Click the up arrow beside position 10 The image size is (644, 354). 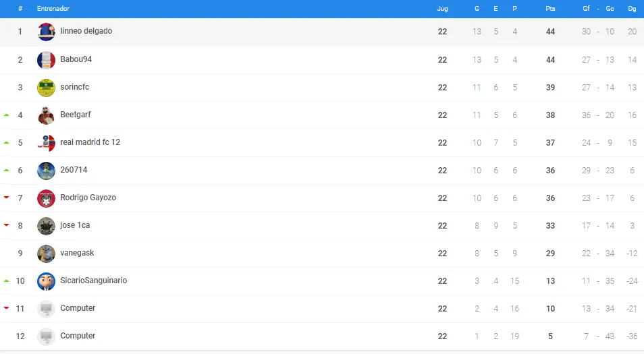6,281
